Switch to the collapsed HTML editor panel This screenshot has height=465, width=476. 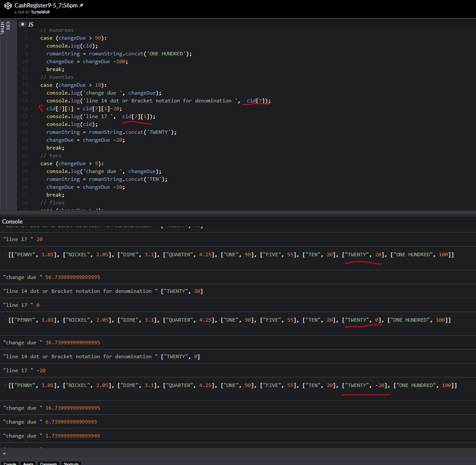(2, 28)
